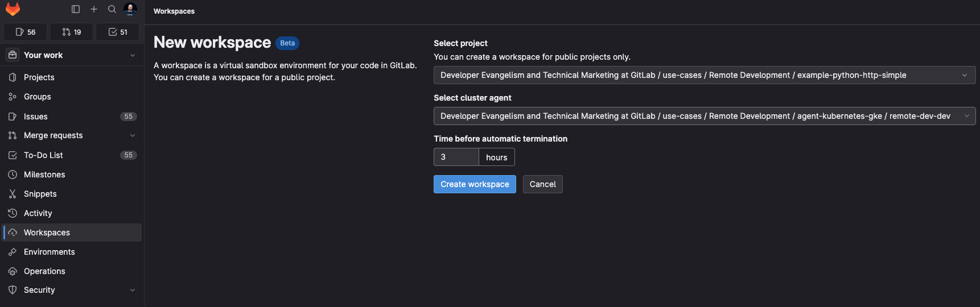Expand the Security sidebar chevron
Viewport: 980px width, 307px height.
coord(133,290)
